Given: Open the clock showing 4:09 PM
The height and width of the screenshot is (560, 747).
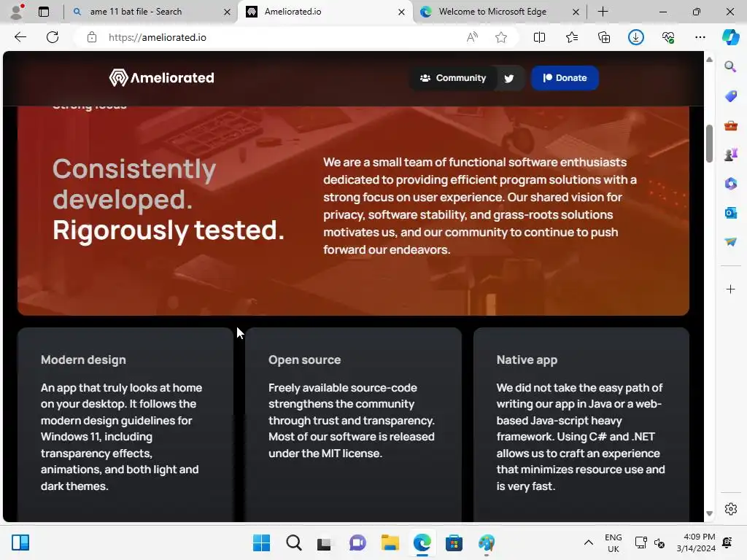Looking at the screenshot, I should [x=696, y=542].
